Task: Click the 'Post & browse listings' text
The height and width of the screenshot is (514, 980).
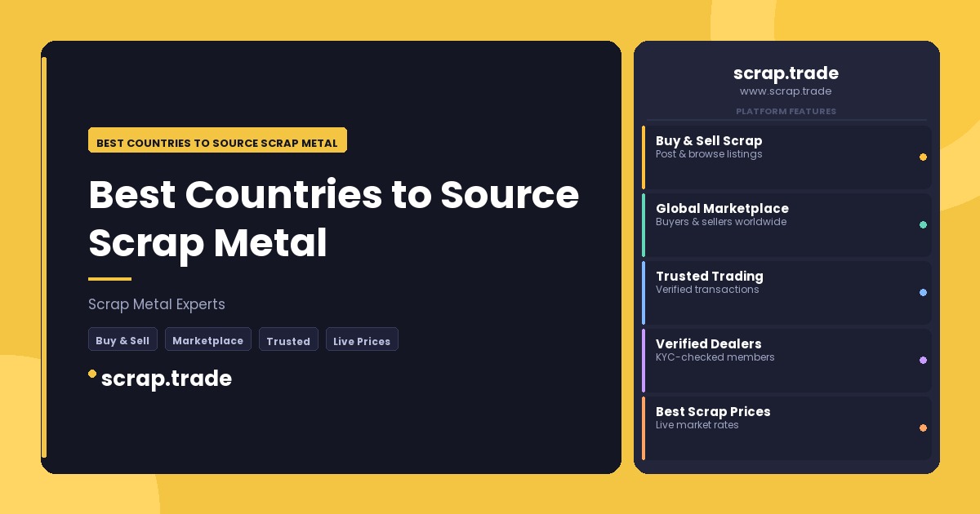Action: pos(709,154)
